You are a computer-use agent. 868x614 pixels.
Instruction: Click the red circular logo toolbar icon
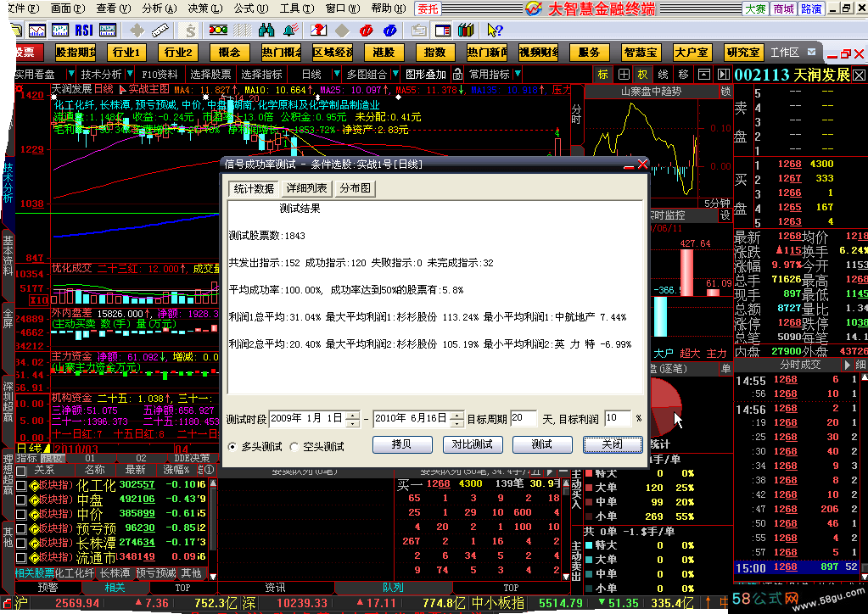tap(366, 31)
